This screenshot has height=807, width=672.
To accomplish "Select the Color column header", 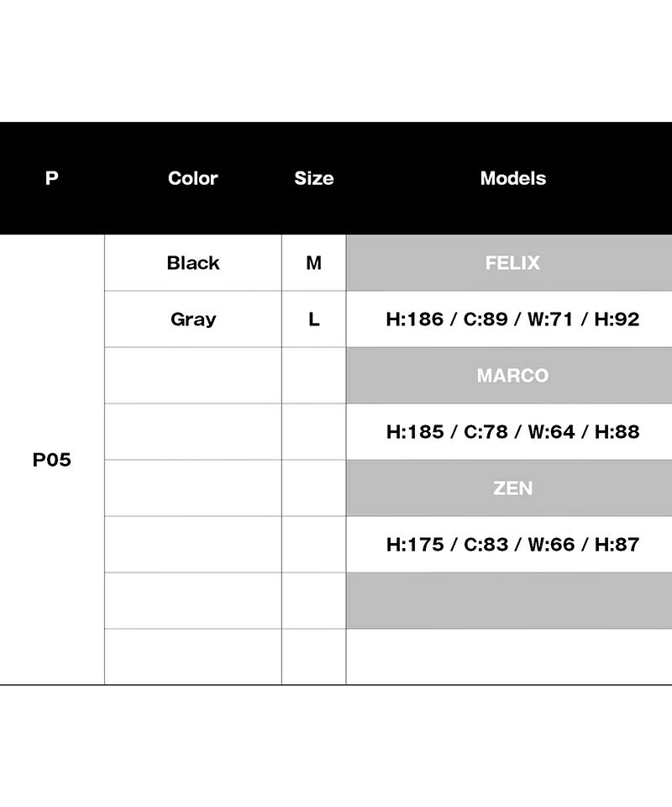I will (x=192, y=178).
